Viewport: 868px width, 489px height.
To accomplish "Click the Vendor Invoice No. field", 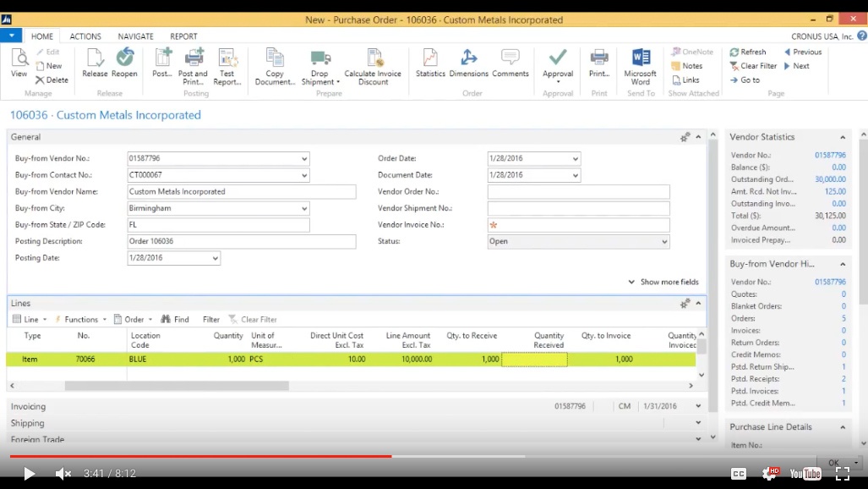I will pyautogui.click(x=578, y=225).
